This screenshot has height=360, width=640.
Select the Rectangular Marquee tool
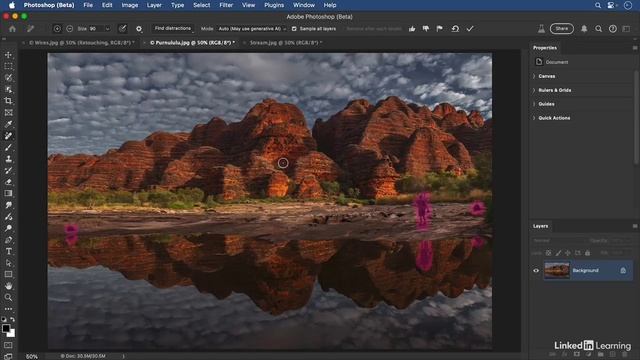8,66
